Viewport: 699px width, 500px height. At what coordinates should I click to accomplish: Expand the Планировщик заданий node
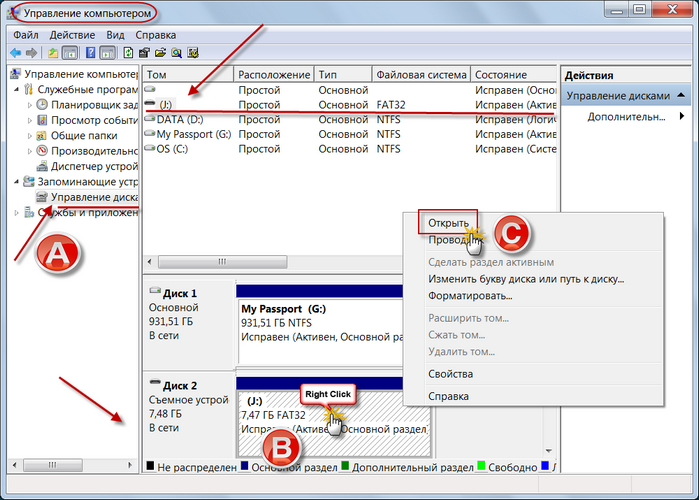[30, 105]
